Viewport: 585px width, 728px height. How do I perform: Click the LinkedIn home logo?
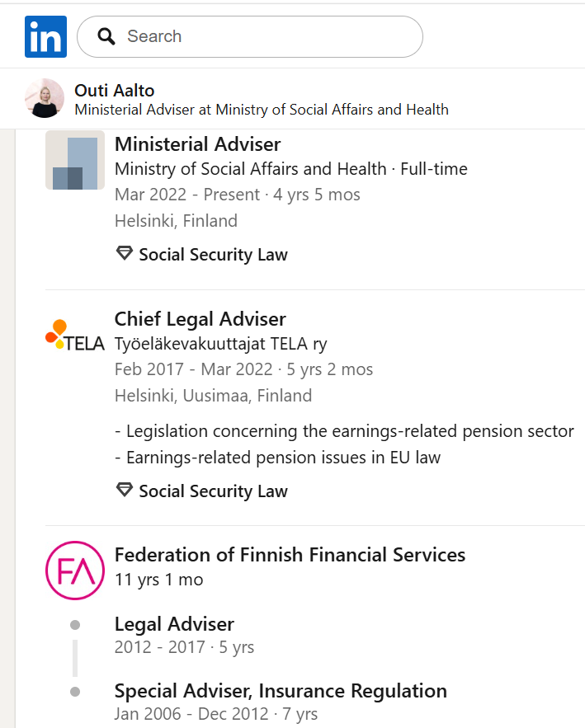click(x=45, y=36)
